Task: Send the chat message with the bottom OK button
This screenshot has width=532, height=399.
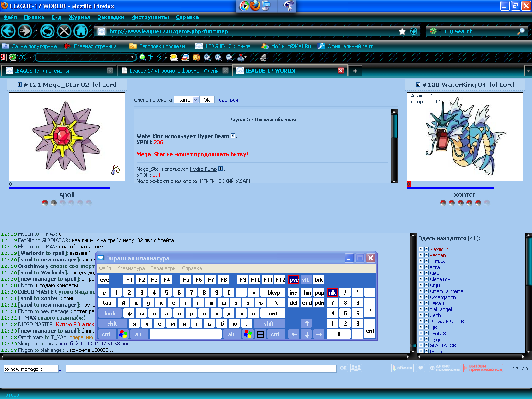Action: (x=344, y=368)
